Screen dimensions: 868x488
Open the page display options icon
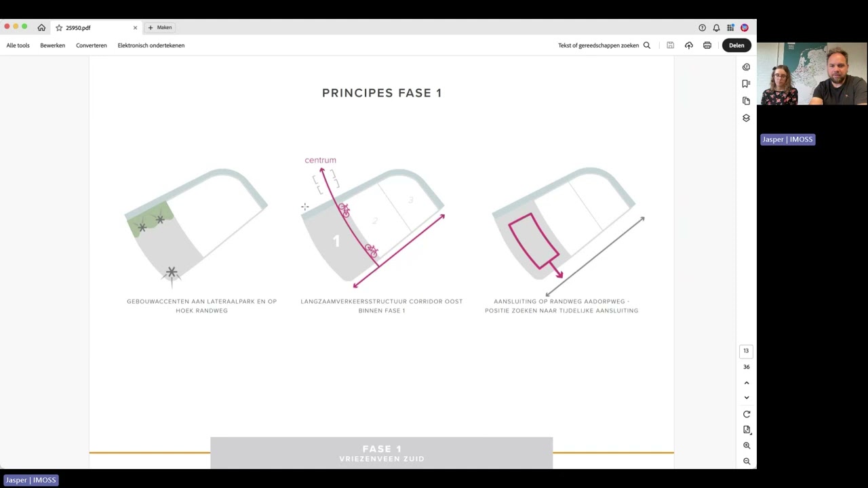(x=747, y=430)
